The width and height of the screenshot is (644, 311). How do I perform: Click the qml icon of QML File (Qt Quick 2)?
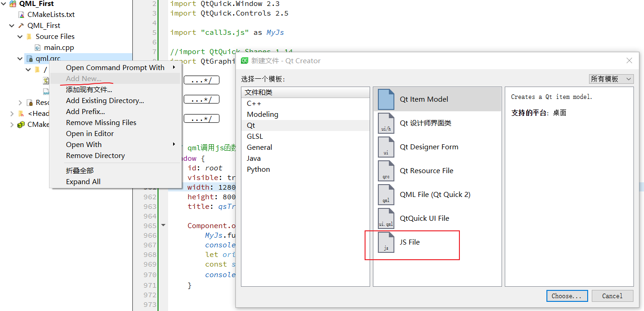click(386, 194)
